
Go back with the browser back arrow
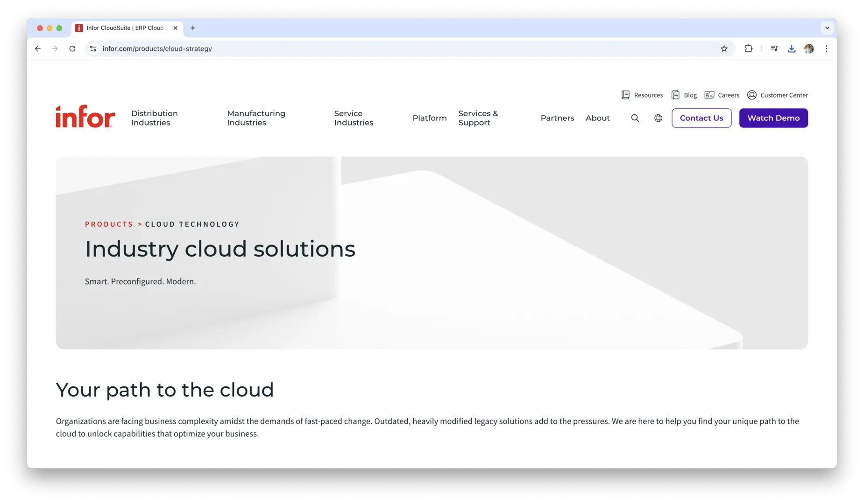pos(38,49)
